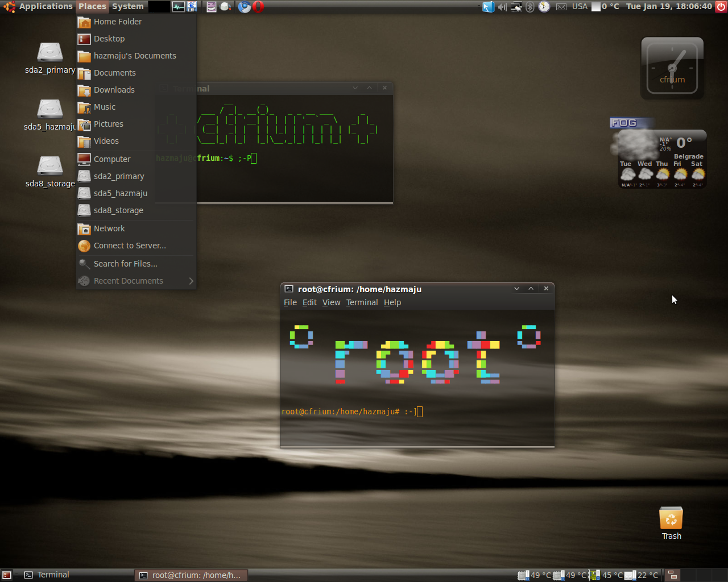Open the network connection applet
The width and height of the screenshot is (728, 582).
[516, 7]
